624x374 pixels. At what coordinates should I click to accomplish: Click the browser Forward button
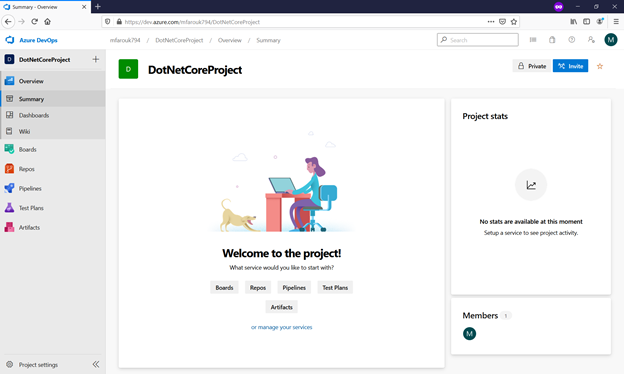(21, 21)
